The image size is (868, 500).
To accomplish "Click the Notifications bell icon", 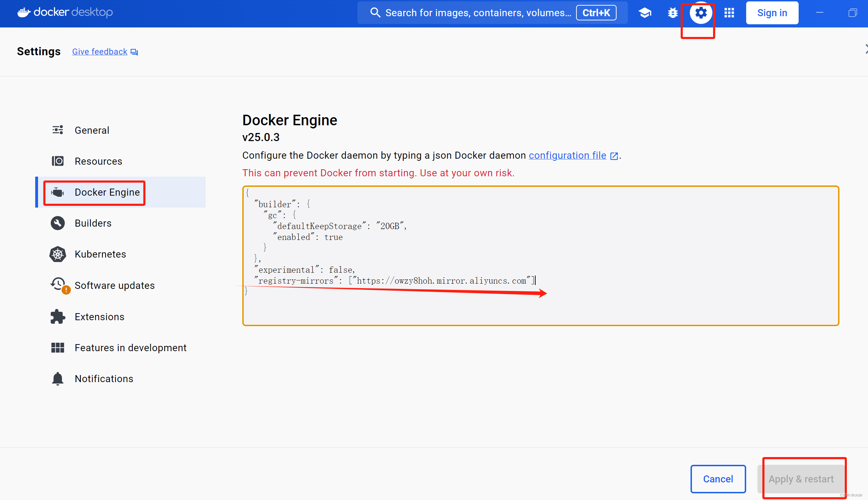I will pos(58,379).
